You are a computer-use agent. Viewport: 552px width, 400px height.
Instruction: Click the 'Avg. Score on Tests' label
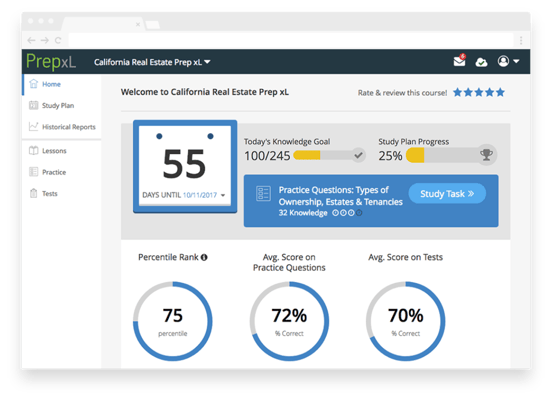tap(406, 257)
